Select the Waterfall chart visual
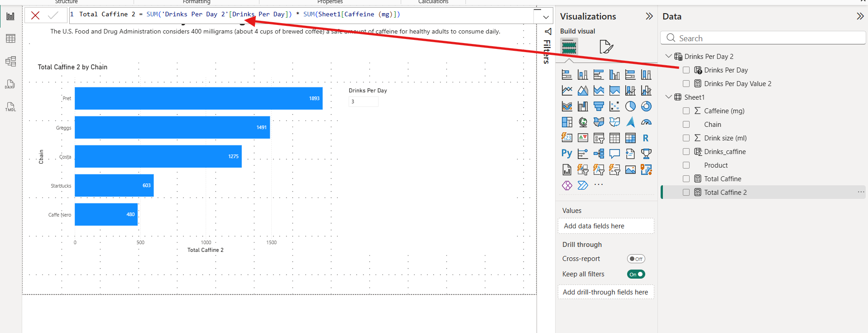Image resolution: width=868 pixels, height=333 pixels. 583,106
